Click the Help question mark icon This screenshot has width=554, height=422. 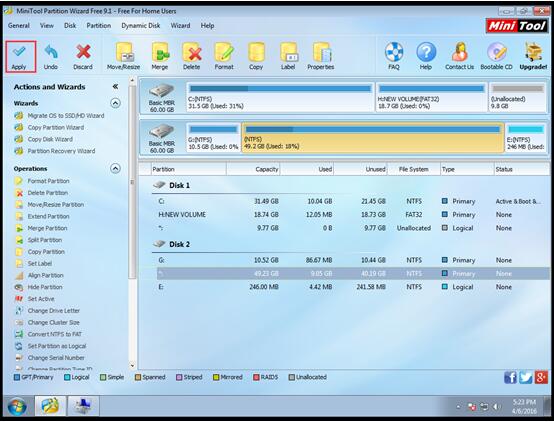(x=426, y=57)
